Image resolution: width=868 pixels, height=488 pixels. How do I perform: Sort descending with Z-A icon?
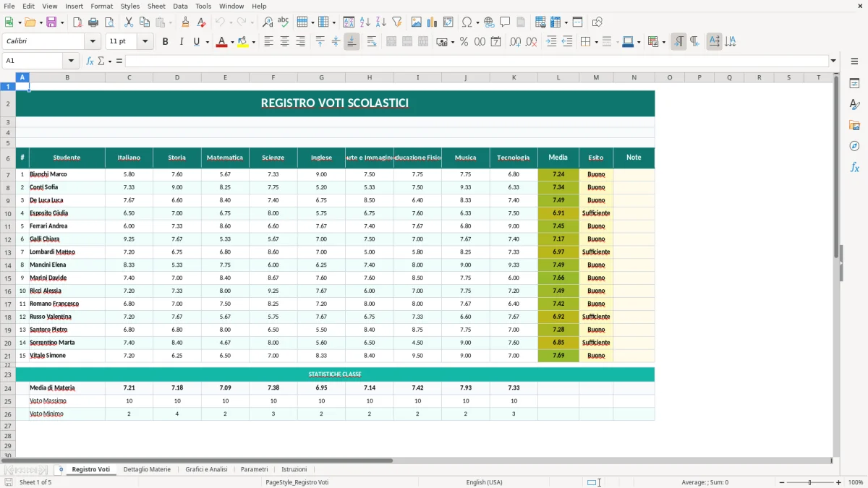(381, 22)
